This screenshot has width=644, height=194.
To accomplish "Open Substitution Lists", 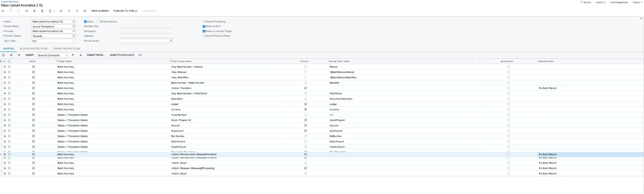I will (x=122, y=55).
